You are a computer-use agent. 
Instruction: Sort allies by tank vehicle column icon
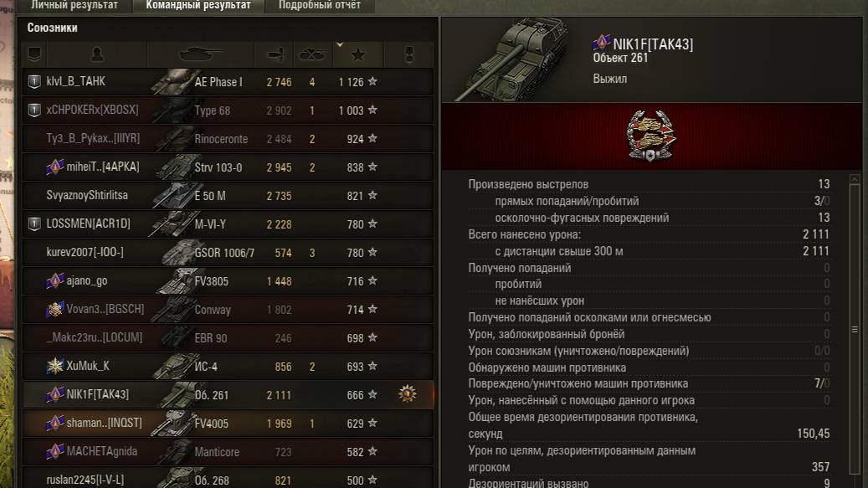(200, 54)
